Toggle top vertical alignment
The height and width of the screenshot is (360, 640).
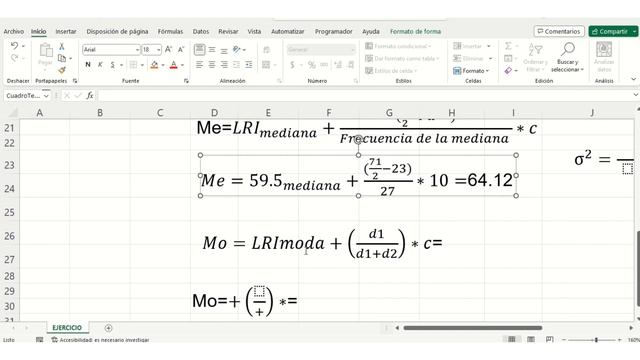click(x=200, y=50)
